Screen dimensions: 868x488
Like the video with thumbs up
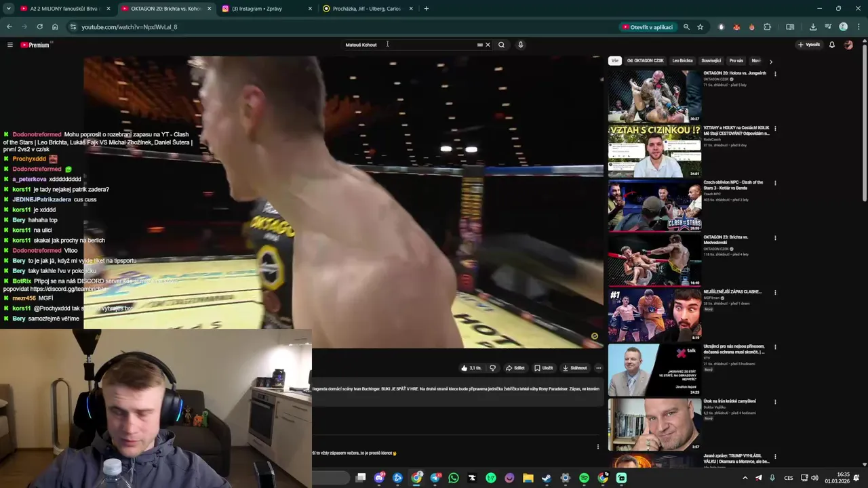(471, 368)
